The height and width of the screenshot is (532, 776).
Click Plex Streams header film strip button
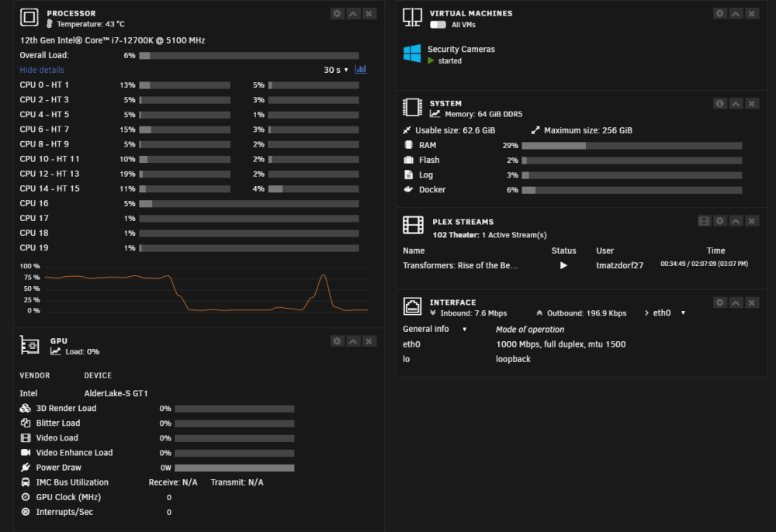(704, 221)
